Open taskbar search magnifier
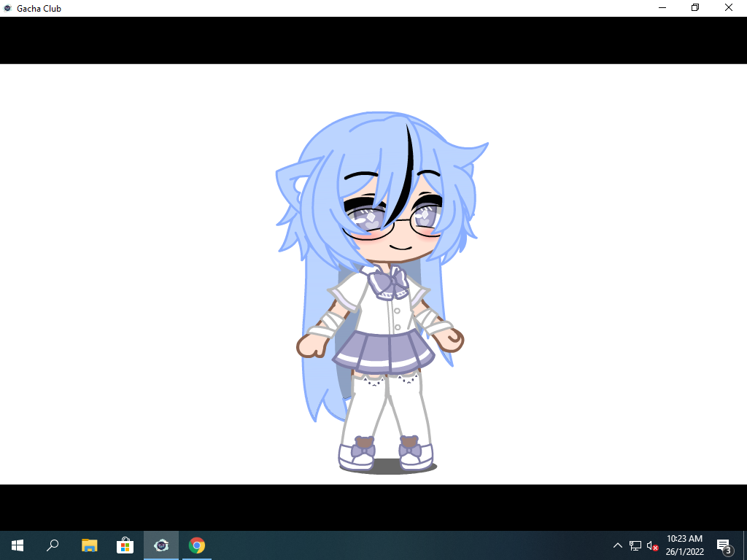The height and width of the screenshot is (560, 747). tap(53, 545)
